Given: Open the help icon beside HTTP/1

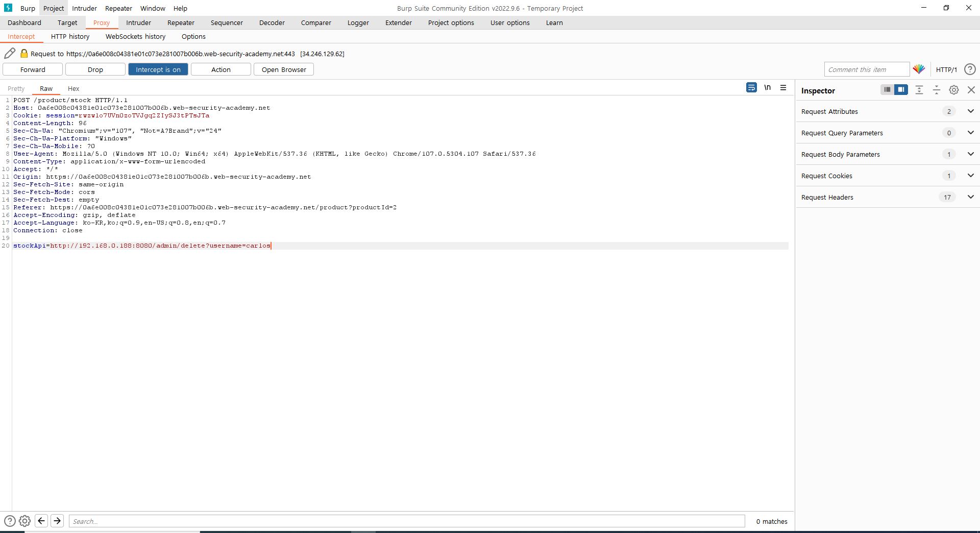Looking at the screenshot, I should pyautogui.click(x=970, y=69).
